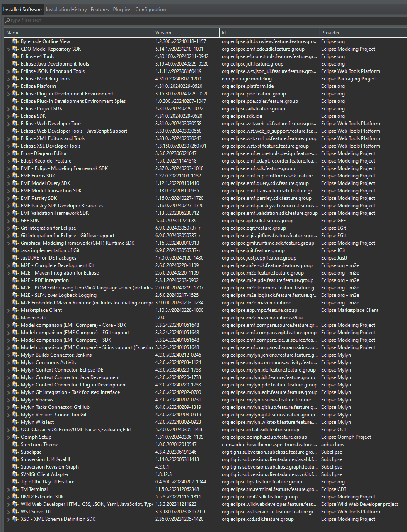The width and height of the screenshot is (407, 532).
Task: Expand the EMF Model Query SDK row
Action: (8, 183)
